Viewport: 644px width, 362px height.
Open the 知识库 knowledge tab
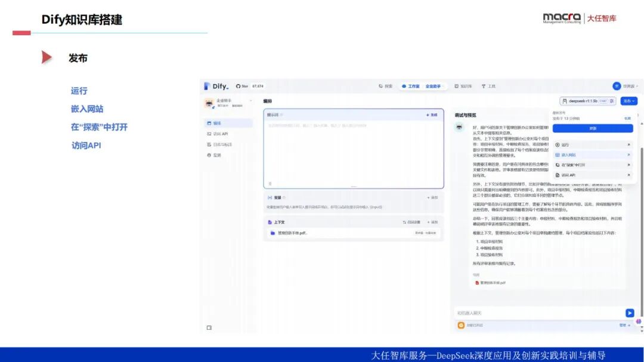(x=463, y=86)
